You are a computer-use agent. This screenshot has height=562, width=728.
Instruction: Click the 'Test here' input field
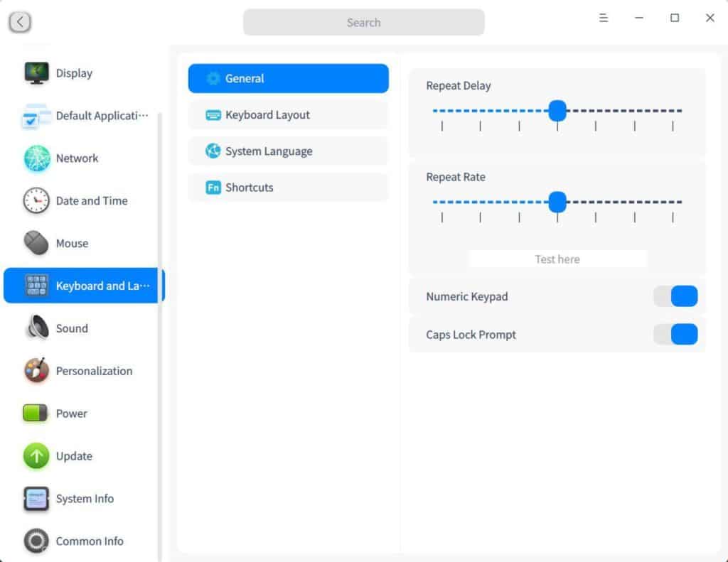557,259
